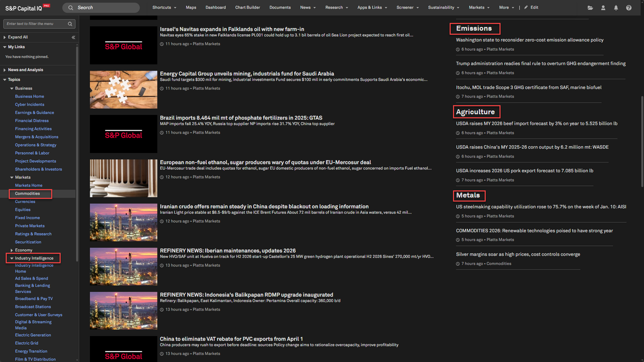The width and height of the screenshot is (644, 362).
Task: Click the top Search input field
Action: click(x=101, y=8)
